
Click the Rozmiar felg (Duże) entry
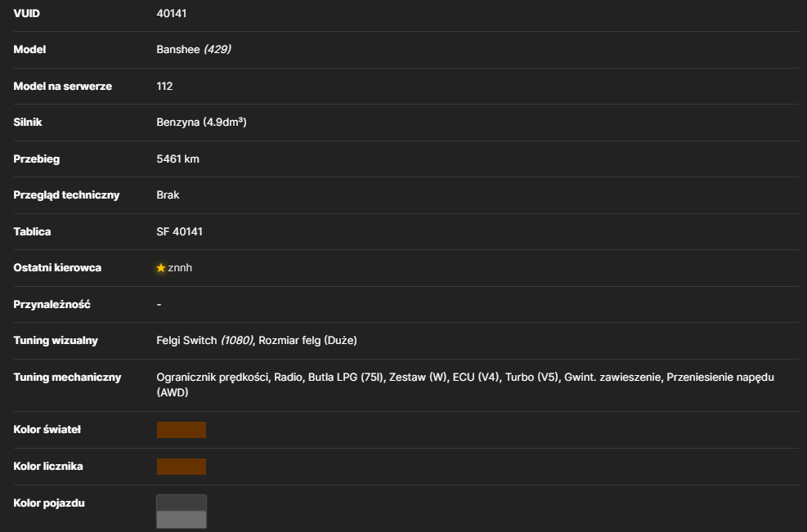coord(307,341)
